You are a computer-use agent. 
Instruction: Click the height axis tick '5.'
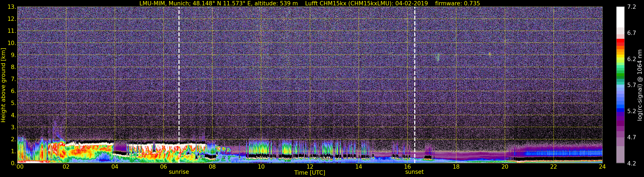point(13,103)
